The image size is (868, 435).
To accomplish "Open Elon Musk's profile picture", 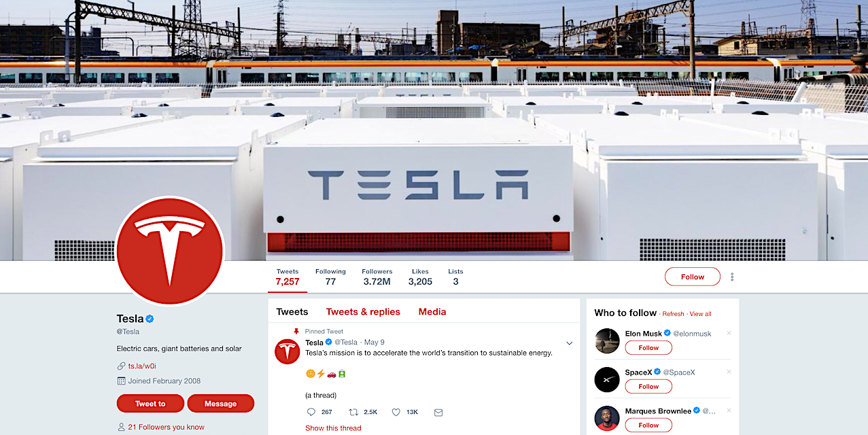I will tap(606, 341).
